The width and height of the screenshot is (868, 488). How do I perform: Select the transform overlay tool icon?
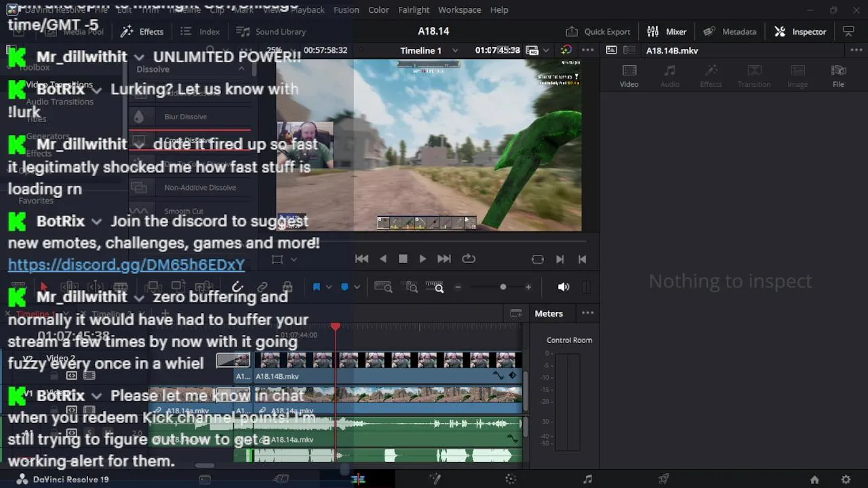click(x=277, y=259)
